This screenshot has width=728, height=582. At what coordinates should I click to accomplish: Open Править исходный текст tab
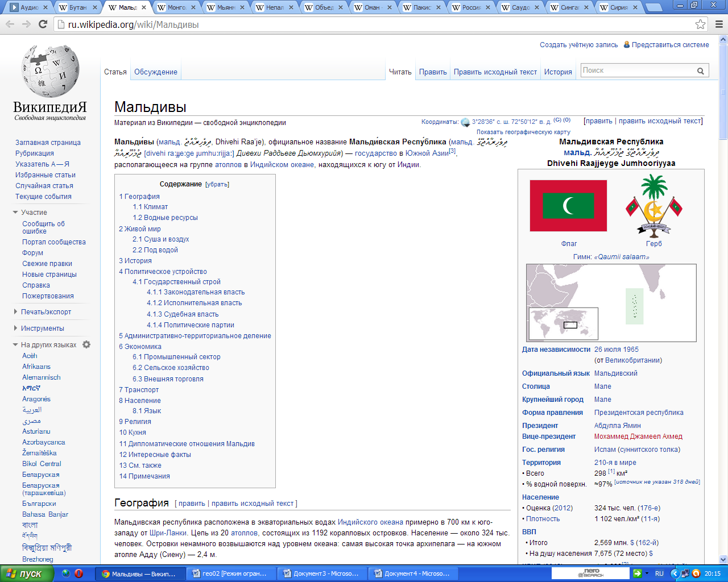click(495, 72)
